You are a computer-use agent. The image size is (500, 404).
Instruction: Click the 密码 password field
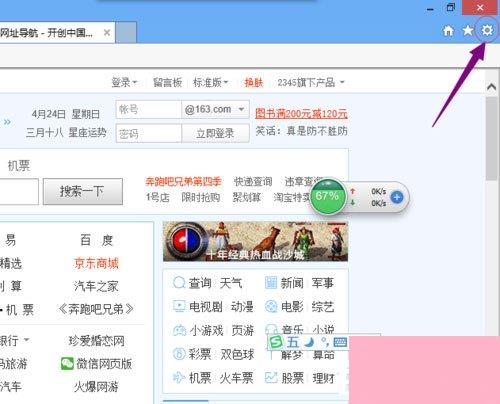pos(149,133)
